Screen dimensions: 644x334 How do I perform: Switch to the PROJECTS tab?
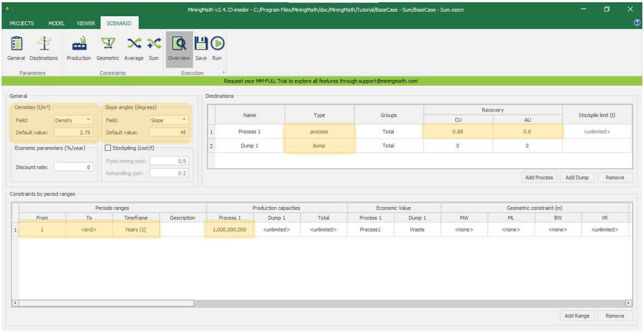pyautogui.click(x=22, y=23)
